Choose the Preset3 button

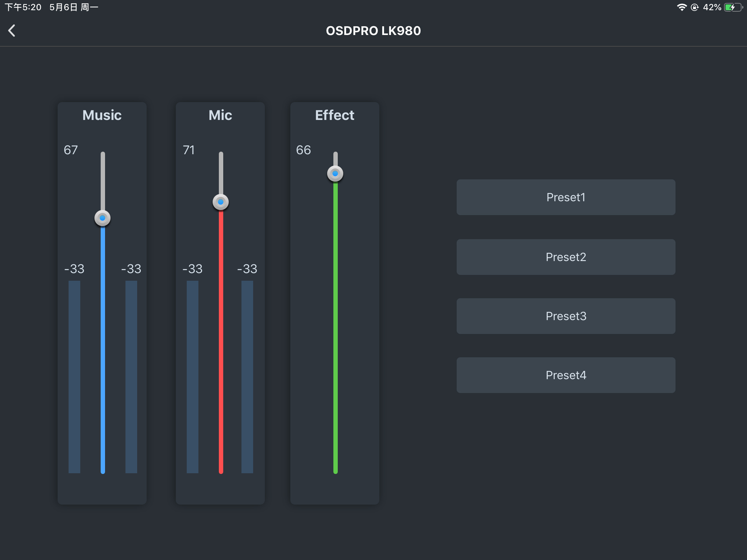coord(566,316)
